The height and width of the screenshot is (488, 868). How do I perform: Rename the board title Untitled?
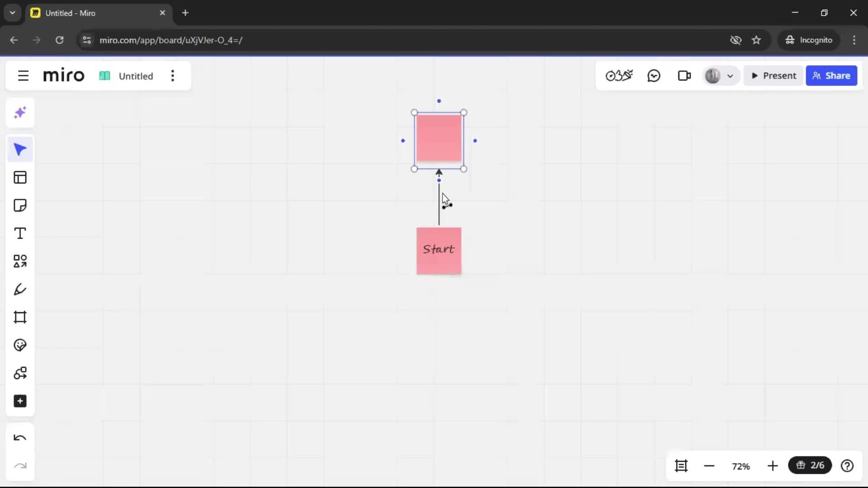coord(136,76)
